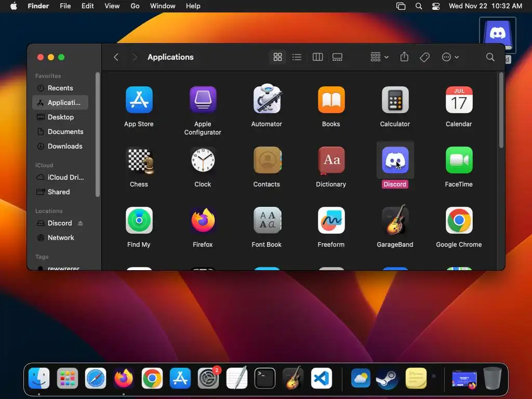This screenshot has height=399, width=532.
Task: Select the Discord app in Applications
Action: point(395,160)
